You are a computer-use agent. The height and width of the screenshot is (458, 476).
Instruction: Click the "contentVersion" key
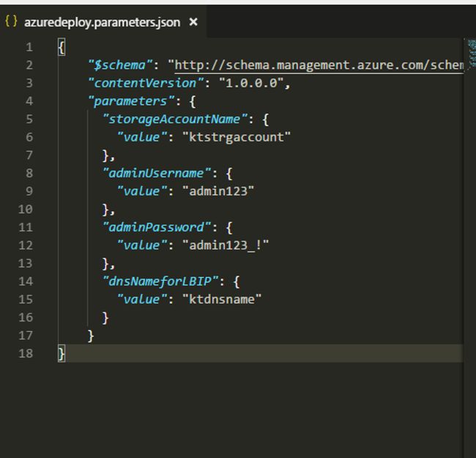coord(146,84)
